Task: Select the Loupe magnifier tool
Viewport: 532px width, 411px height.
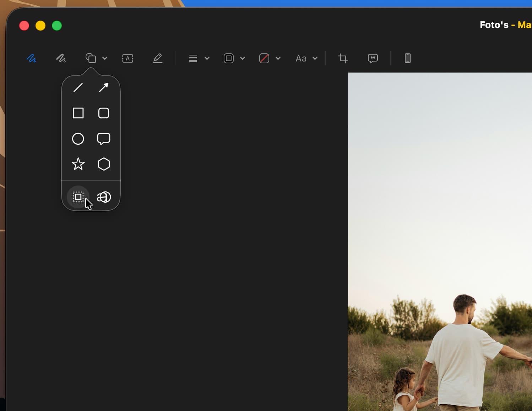Action: coord(104,197)
